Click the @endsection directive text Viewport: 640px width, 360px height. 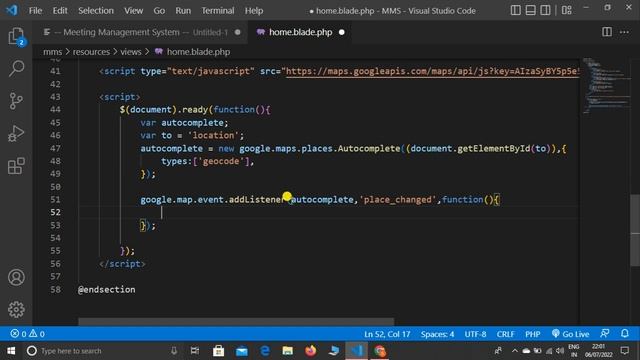tap(107, 289)
